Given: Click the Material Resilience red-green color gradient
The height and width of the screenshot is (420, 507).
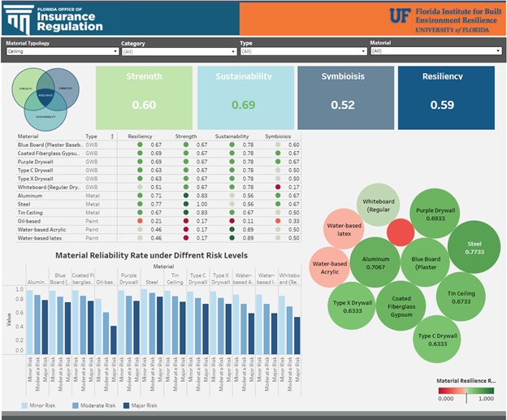Looking at the screenshot, I should click(x=466, y=390).
